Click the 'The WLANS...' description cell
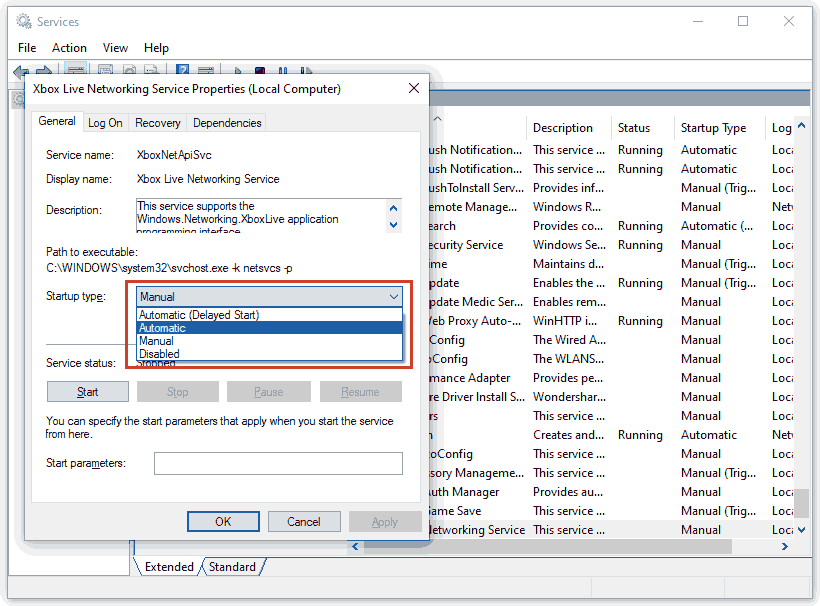This screenshot has height=606, width=820. tap(568, 359)
